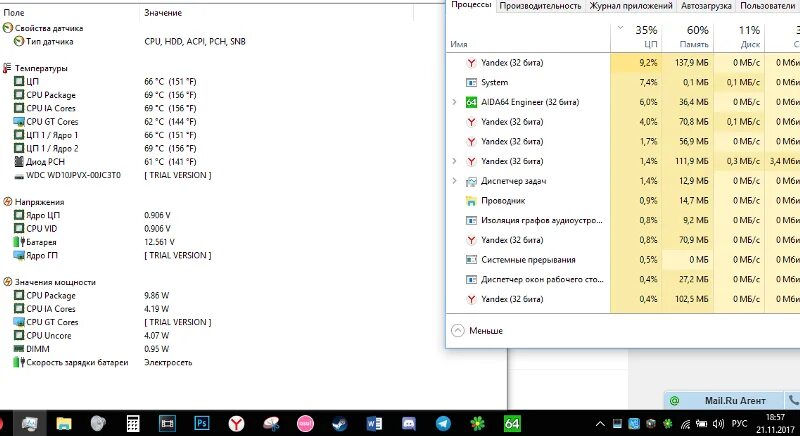Launch Steam from the taskbar
This screenshot has width=800, height=436.
coord(340,423)
